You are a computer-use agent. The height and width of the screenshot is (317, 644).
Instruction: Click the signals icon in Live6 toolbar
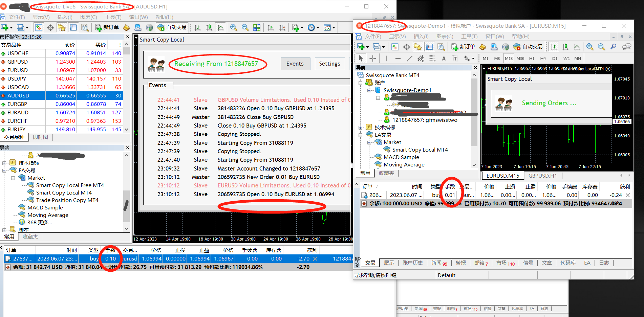[149, 28]
